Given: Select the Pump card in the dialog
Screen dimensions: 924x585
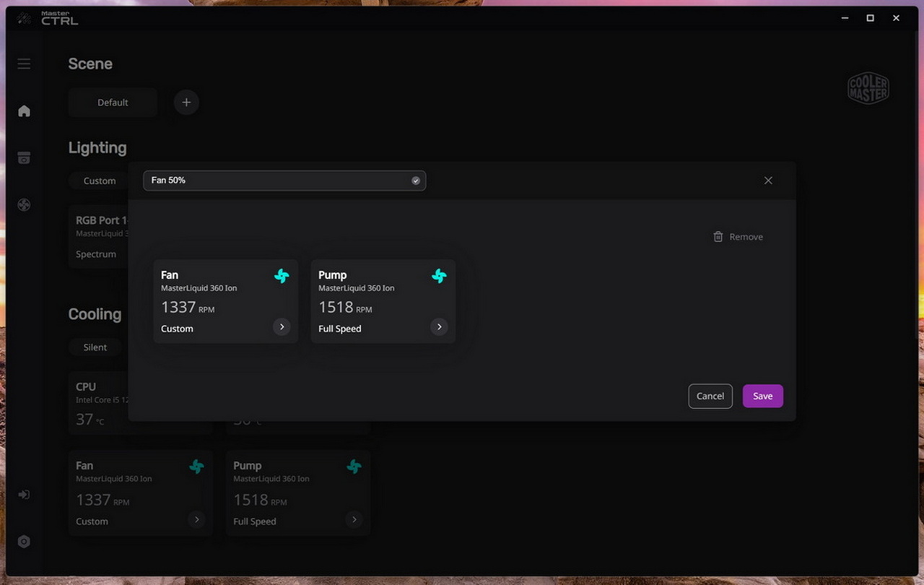Looking at the screenshot, I should coord(383,301).
